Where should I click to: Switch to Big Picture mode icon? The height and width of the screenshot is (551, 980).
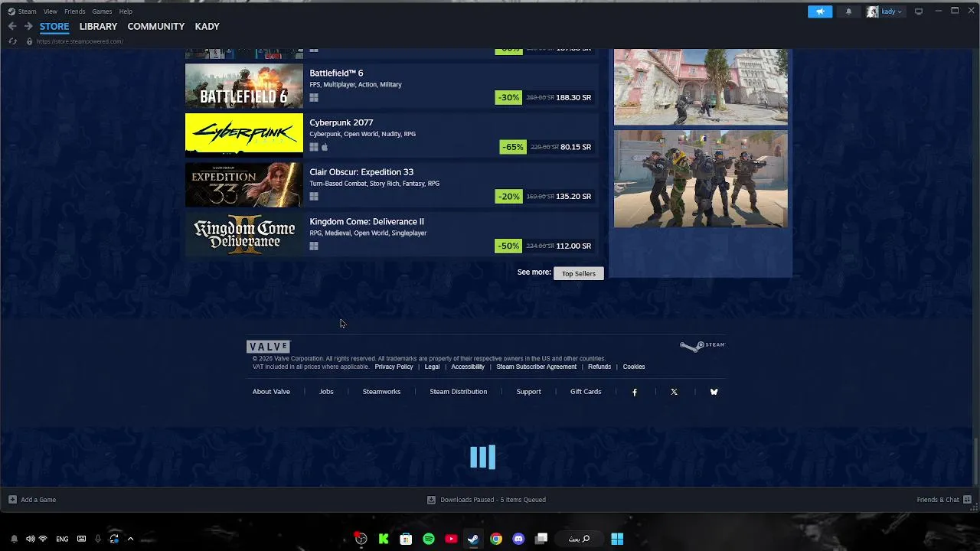coord(919,11)
